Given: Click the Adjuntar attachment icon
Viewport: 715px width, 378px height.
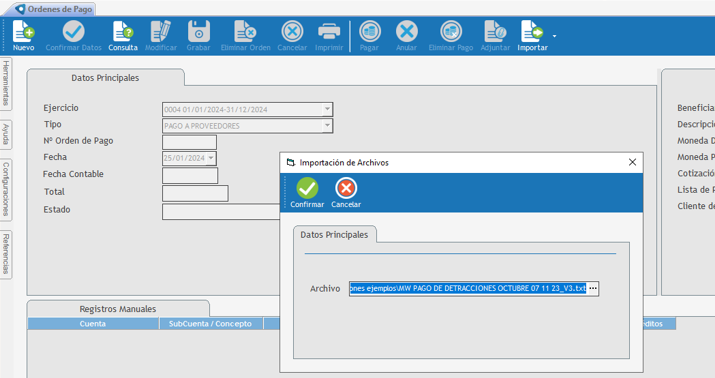Looking at the screenshot, I should pyautogui.click(x=495, y=32).
